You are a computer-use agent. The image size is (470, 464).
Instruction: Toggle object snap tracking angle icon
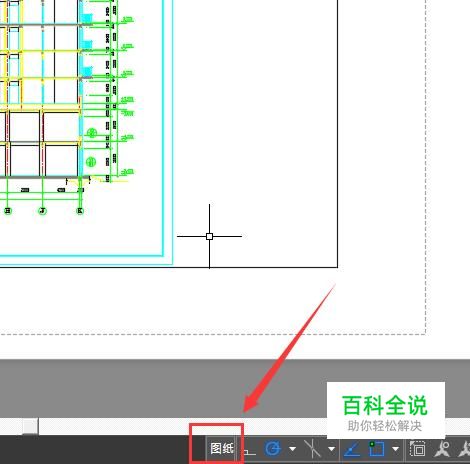352,449
